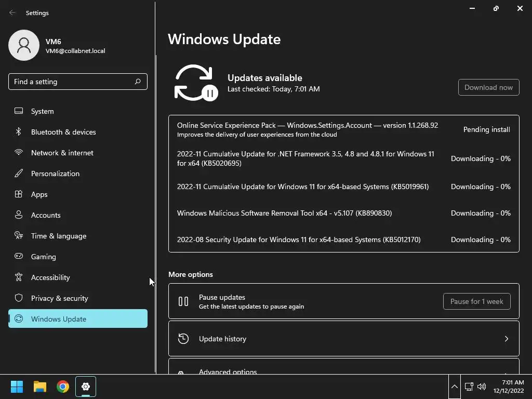
Task: Go to Bluetooth & devices
Action: pos(78,131)
